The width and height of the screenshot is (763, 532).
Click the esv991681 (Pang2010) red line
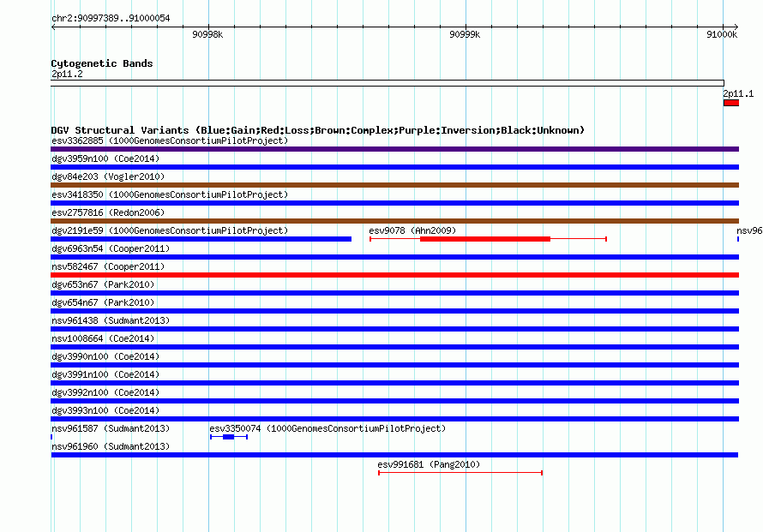coord(460,473)
